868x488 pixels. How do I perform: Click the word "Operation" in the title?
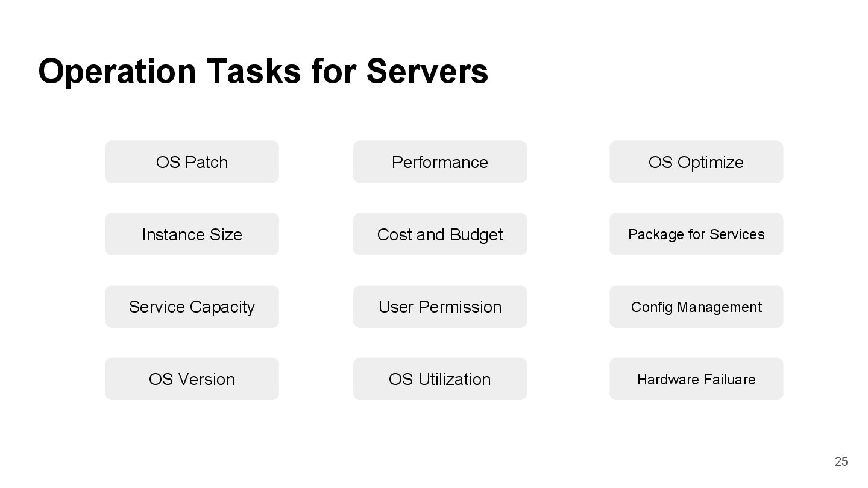tap(117, 71)
